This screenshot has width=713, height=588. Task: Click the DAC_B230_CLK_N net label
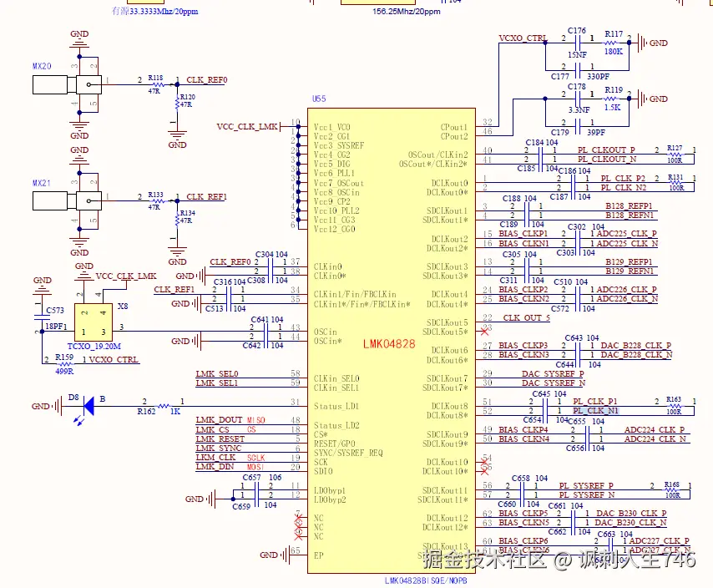[630, 523]
